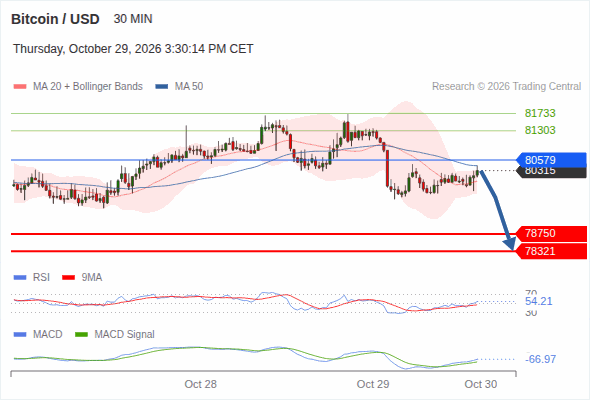Viewport: 590px width, 400px height.
Task: Click the black 80315 current price tag
Action: coord(551,172)
